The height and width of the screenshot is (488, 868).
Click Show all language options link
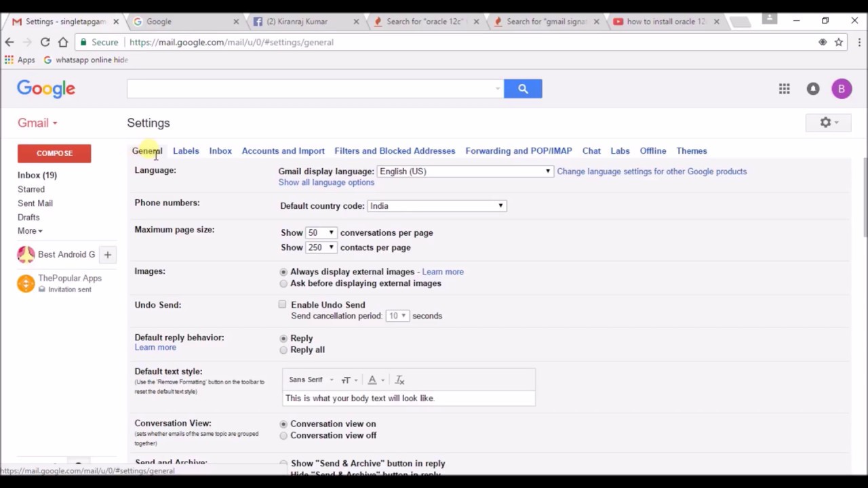click(x=326, y=182)
